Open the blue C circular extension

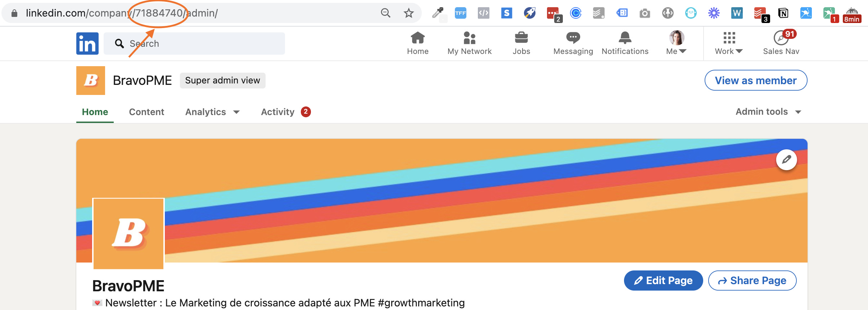[576, 13]
